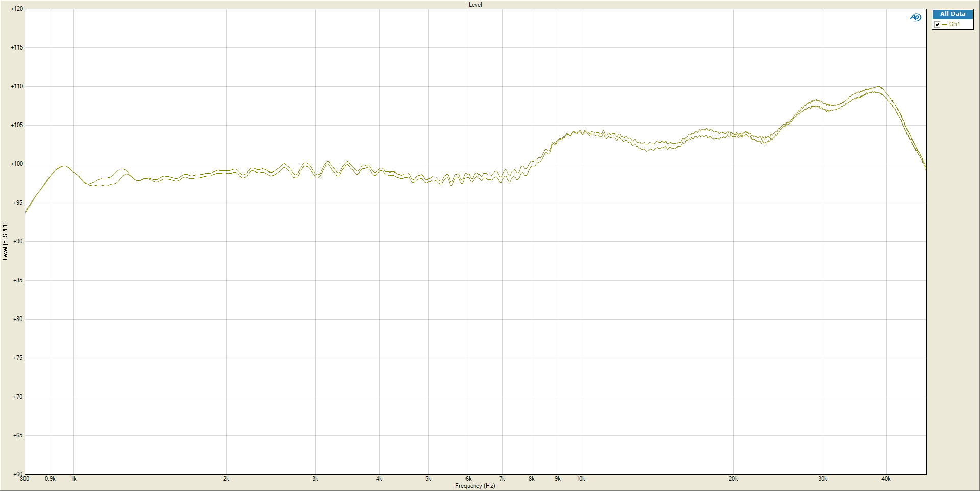Click the 800 frequency tick label
Viewport: 980px width, 491px height.
(24, 479)
